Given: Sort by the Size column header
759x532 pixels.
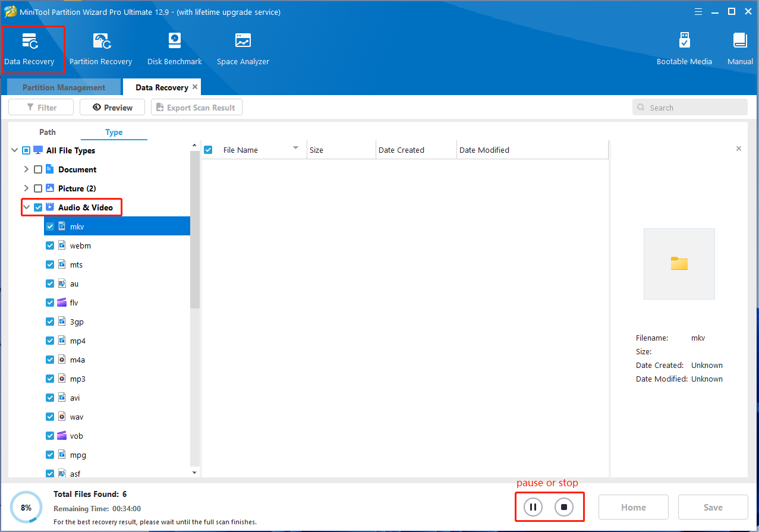Looking at the screenshot, I should point(342,150).
